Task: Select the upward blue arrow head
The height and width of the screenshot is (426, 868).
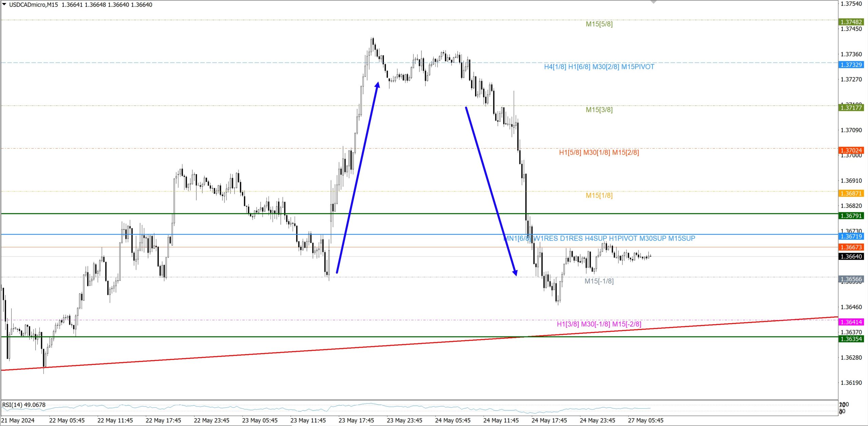Action: [x=377, y=84]
